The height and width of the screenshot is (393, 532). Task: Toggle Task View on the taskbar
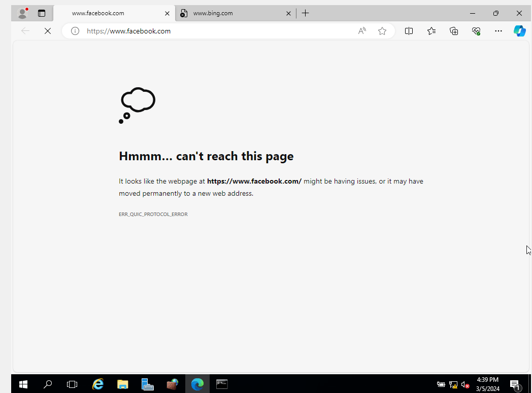click(x=72, y=384)
